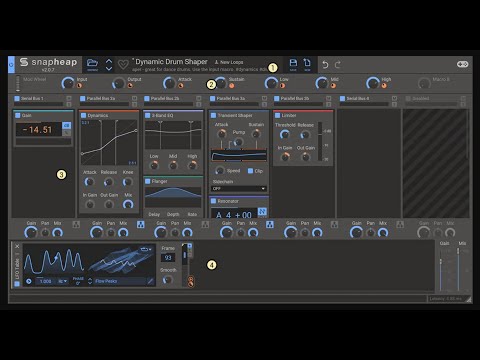
Task: Open the wavetable view options dropdown icon
Action: (x=146, y=249)
